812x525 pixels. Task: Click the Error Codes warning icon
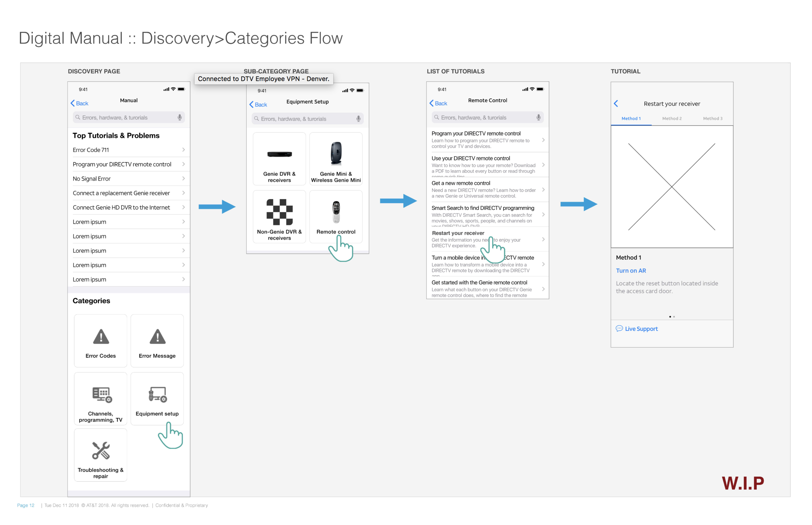(101, 337)
